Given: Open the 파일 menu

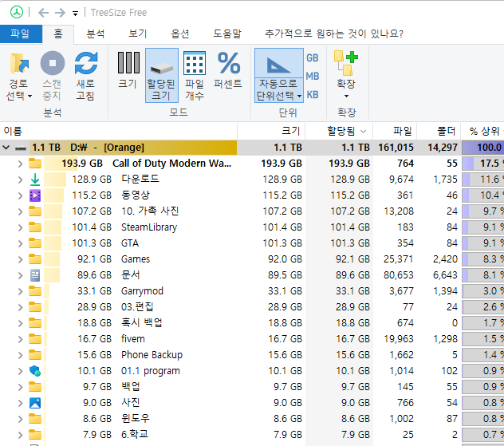Looking at the screenshot, I should (21, 34).
